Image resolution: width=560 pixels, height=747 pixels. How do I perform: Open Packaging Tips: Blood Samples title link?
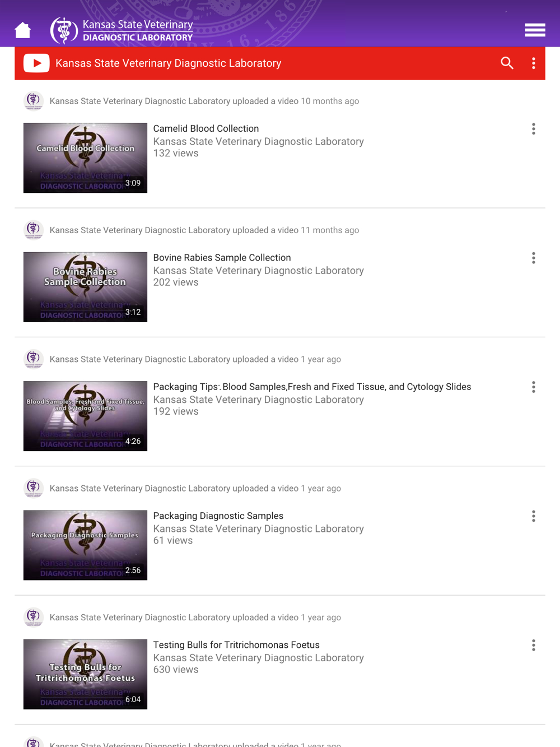[x=312, y=387]
